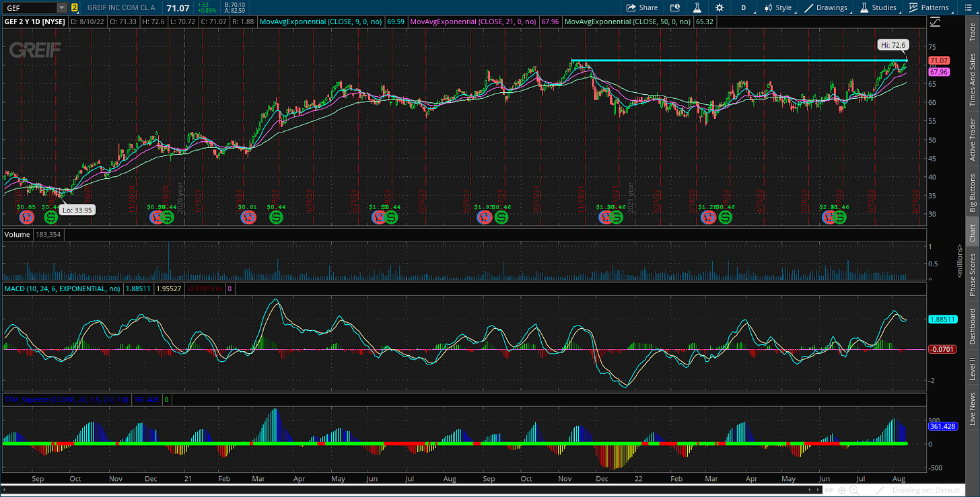
Task: Click the MovAvgExponential (CLOSE, 50, 0, no) study label
Action: (x=629, y=22)
